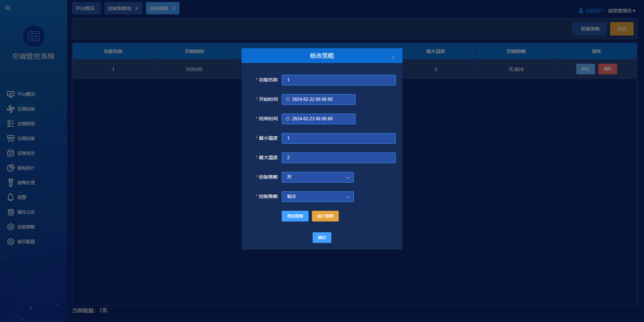Expand the 报警 submenu arrow
This screenshot has height=322, width=644.
pos(58,197)
